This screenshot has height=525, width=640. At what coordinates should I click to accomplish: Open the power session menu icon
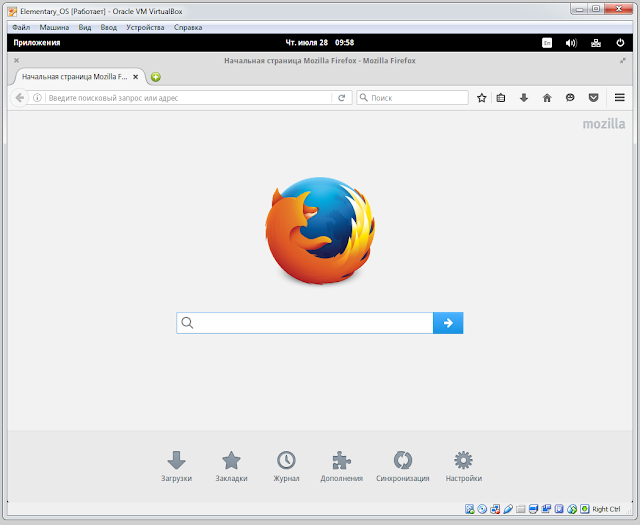tap(620, 42)
